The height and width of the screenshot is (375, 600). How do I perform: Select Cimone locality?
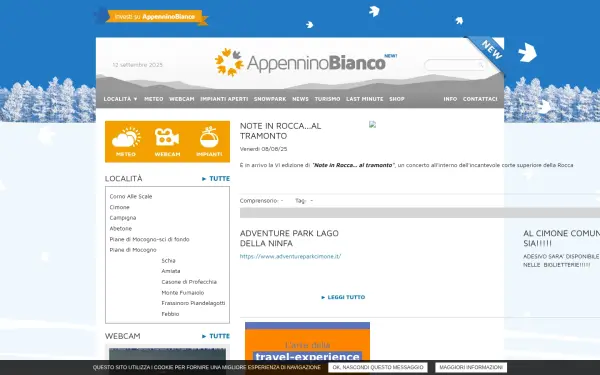click(x=119, y=207)
